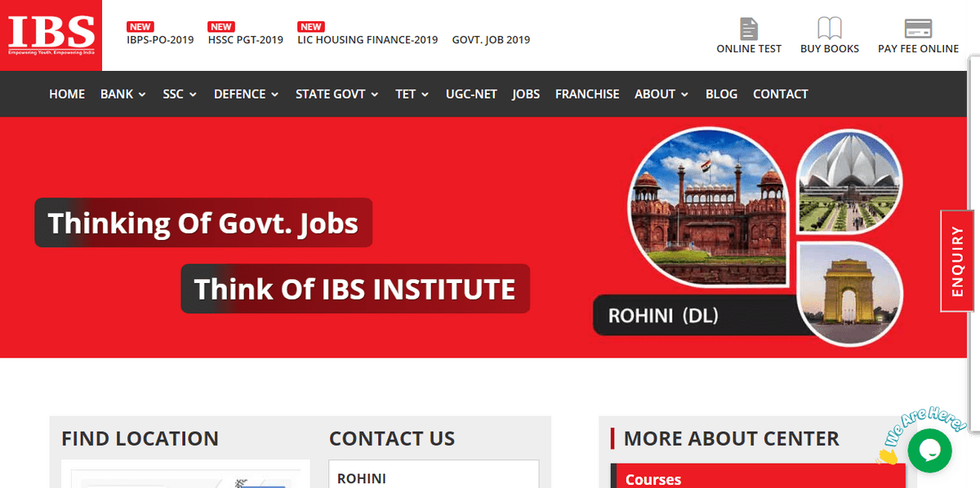Click the CONTACT US heading
This screenshot has width=980, height=488.
pyautogui.click(x=392, y=439)
